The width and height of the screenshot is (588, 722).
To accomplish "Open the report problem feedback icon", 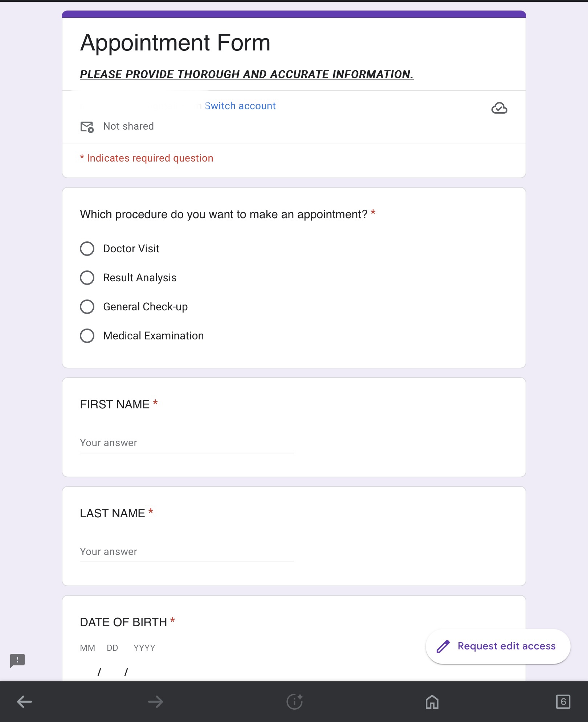I will click(x=17, y=660).
